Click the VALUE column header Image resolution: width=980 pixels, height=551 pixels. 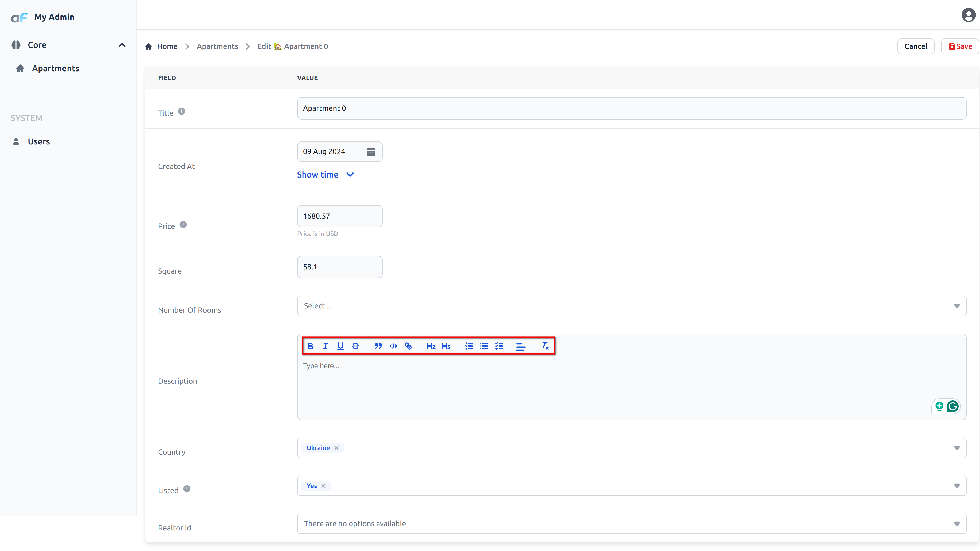tap(307, 78)
